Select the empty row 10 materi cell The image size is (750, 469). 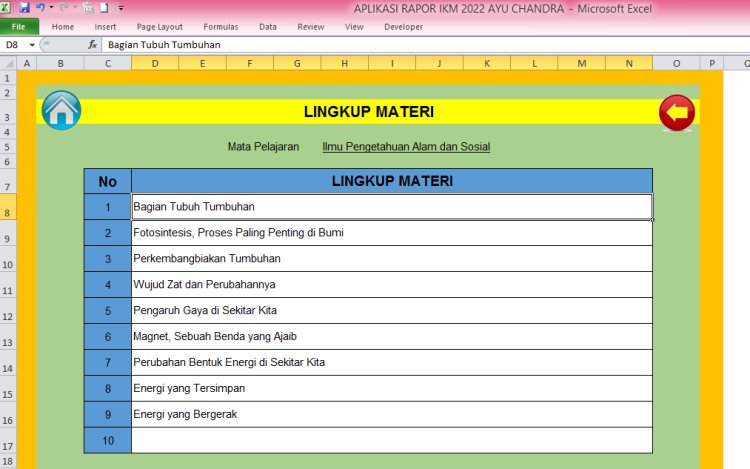pos(391,440)
